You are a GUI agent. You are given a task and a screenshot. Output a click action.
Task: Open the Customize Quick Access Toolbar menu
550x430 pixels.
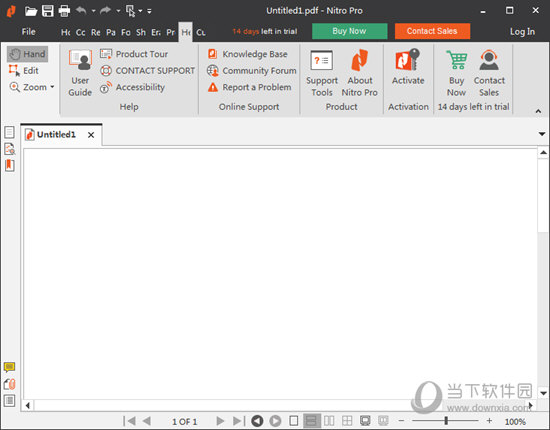pos(149,11)
